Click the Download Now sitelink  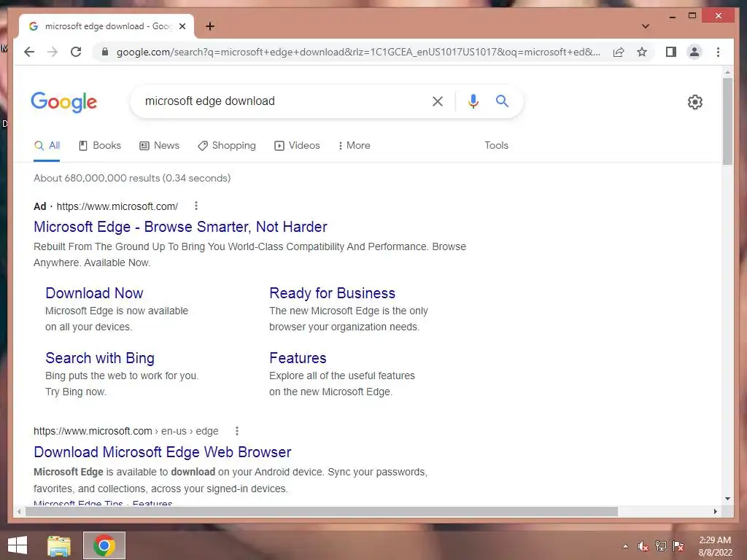[x=94, y=293]
